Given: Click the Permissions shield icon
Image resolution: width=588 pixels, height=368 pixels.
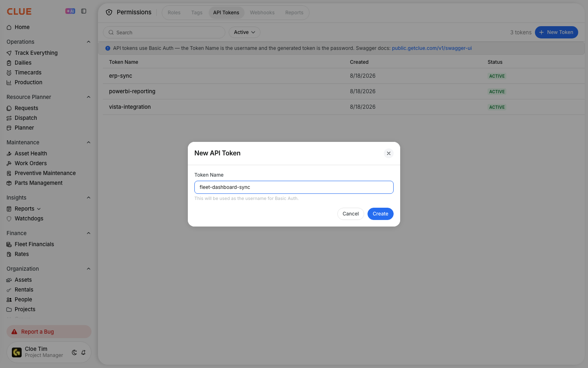Looking at the screenshot, I should click(x=109, y=12).
